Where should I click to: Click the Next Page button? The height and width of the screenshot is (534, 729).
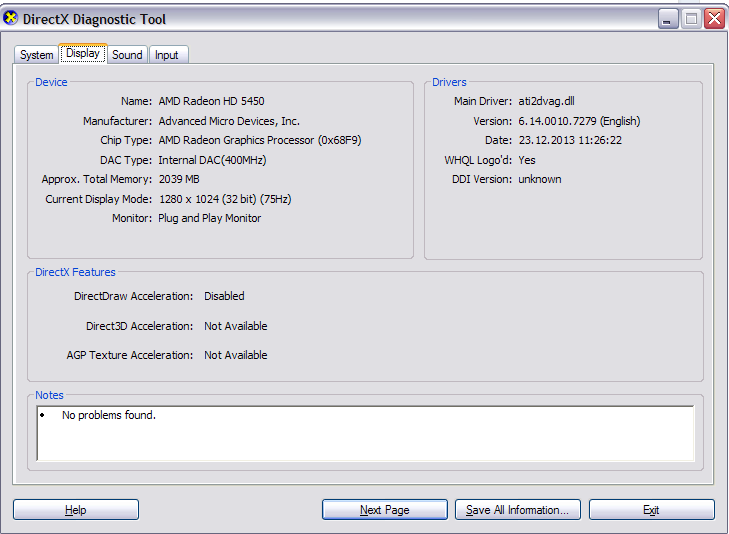tap(384, 510)
